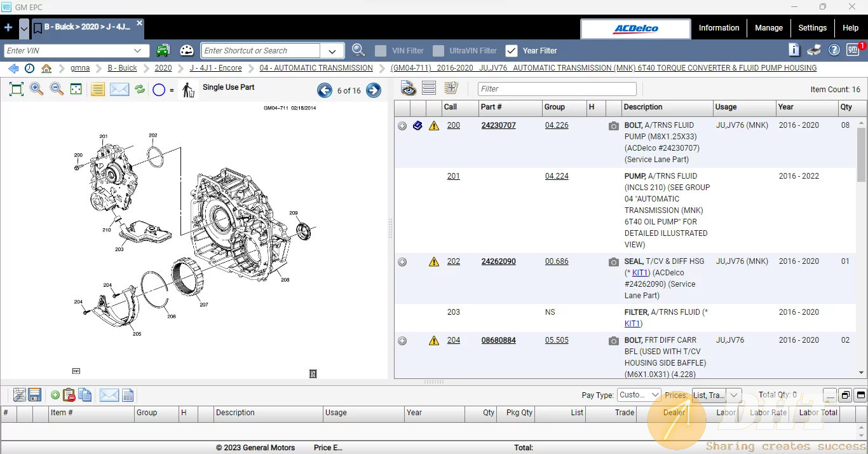Expand the bolt 24230707 row plus
Viewport: 868px width, 454px height.
pyautogui.click(x=402, y=126)
